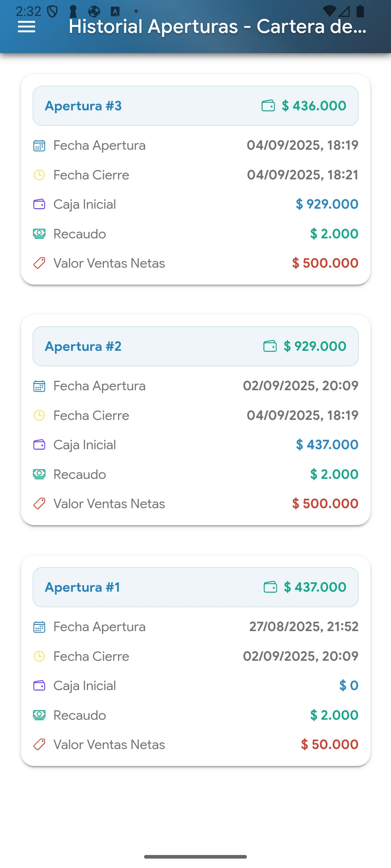Tap the clock icon beside Apertura #2 Fecha Cierre
The width and height of the screenshot is (391, 868).
39,416
